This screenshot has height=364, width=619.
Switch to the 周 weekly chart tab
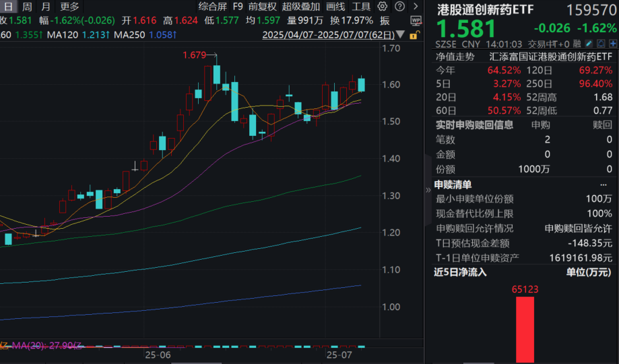27,7
